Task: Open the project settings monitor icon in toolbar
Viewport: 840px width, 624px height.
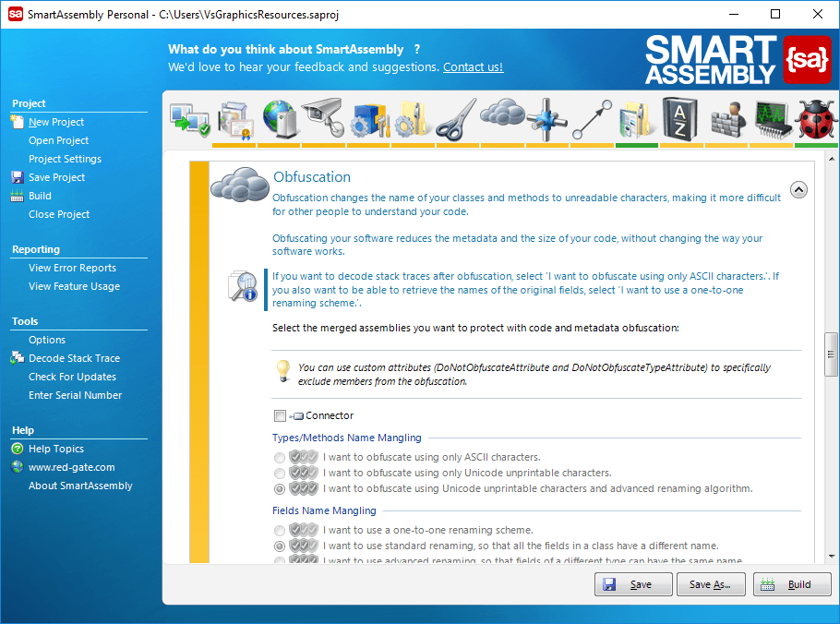Action: tap(189, 121)
